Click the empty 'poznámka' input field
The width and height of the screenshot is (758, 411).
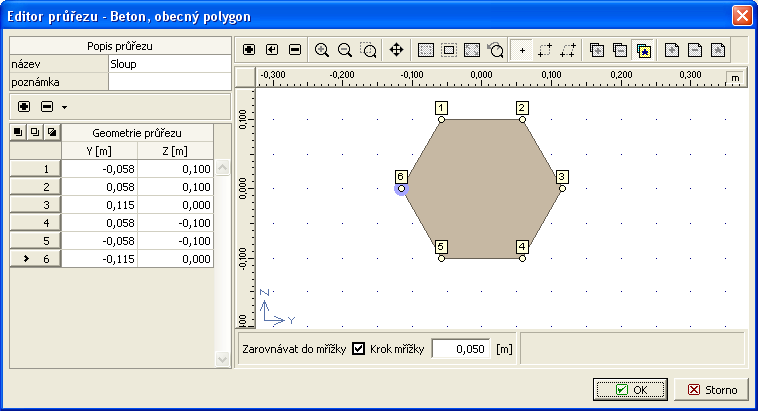170,82
